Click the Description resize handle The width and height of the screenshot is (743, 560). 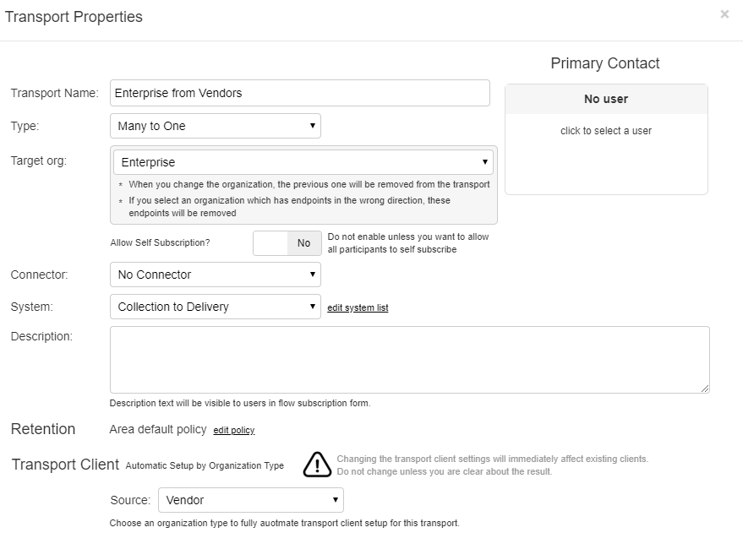pos(705,389)
